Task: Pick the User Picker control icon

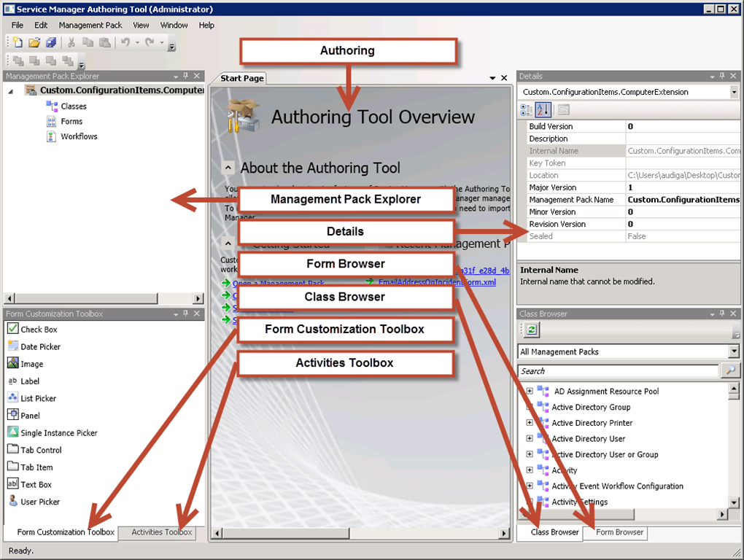Action: click(13, 501)
